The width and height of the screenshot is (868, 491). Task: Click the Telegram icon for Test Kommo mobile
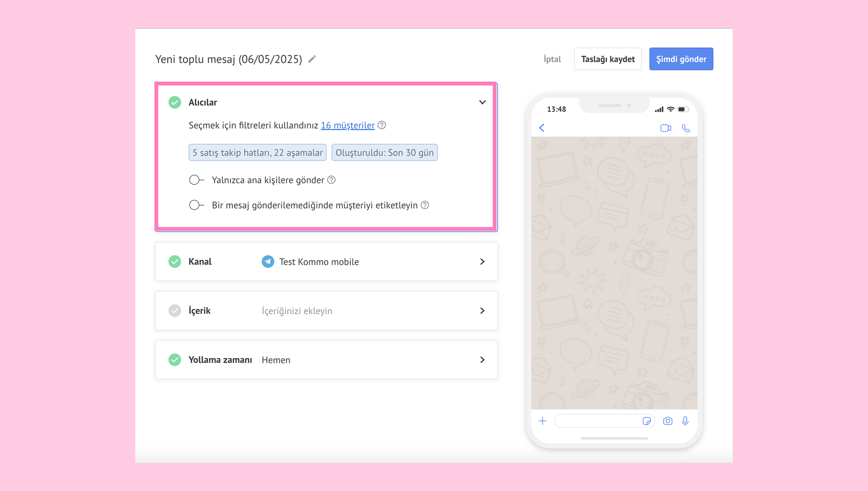(x=268, y=261)
